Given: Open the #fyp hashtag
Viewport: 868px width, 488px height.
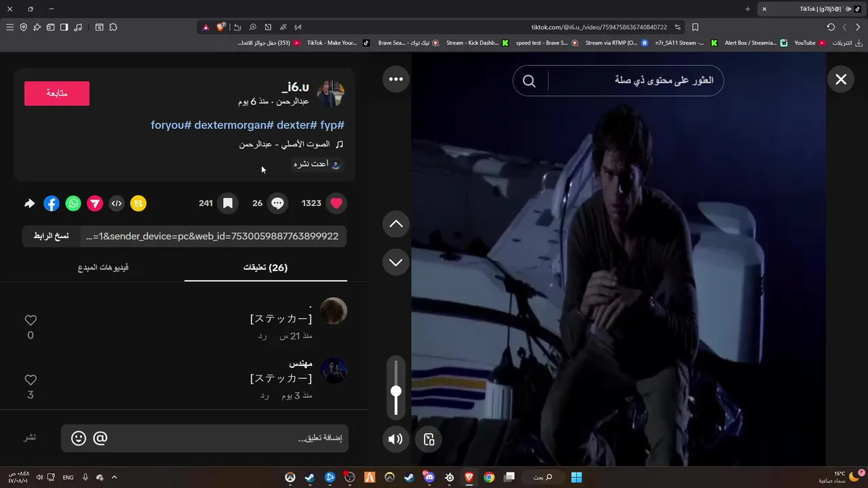Looking at the screenshot, I should [332, 125].
